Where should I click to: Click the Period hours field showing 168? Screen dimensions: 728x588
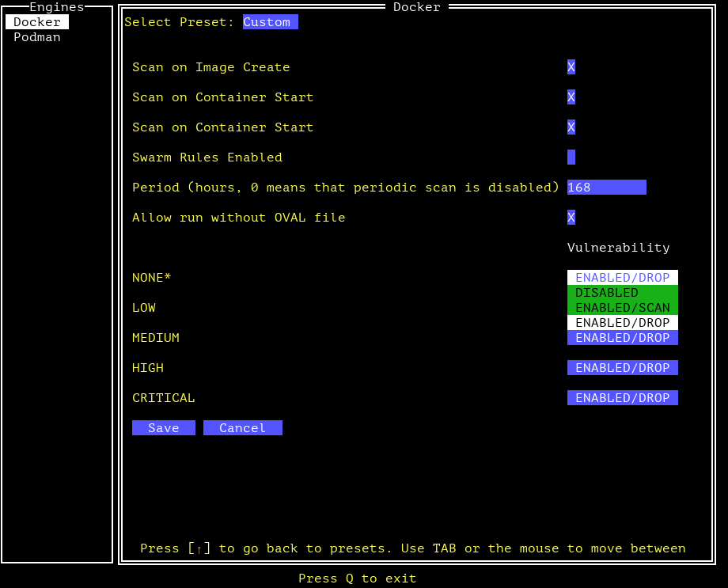(606, 188)
